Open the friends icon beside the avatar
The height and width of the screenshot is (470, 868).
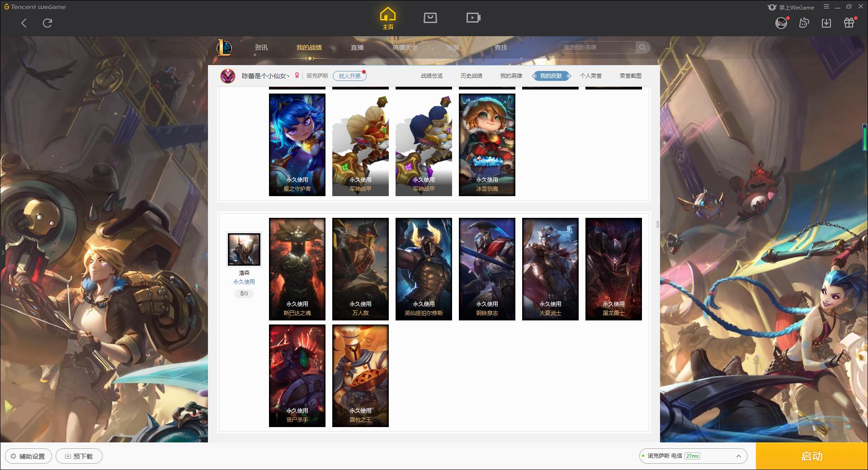804,23
